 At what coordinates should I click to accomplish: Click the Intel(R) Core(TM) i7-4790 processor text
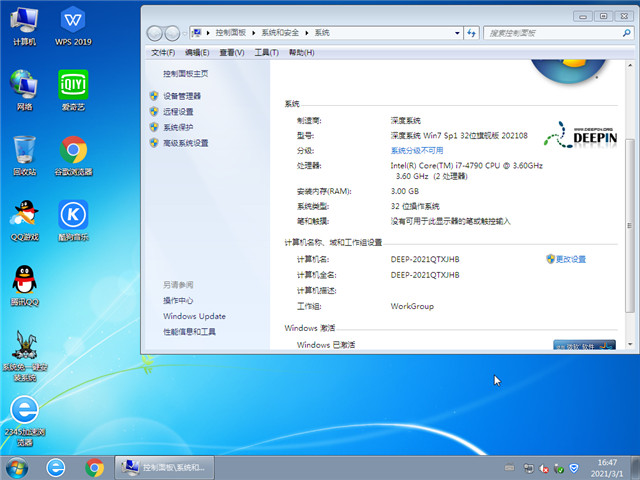pyautogui.click(x=467, y=166)
